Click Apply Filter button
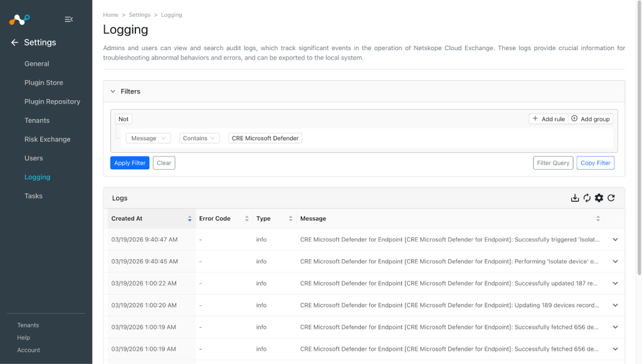This screenshot has width=642, height=364. [130, 163]
